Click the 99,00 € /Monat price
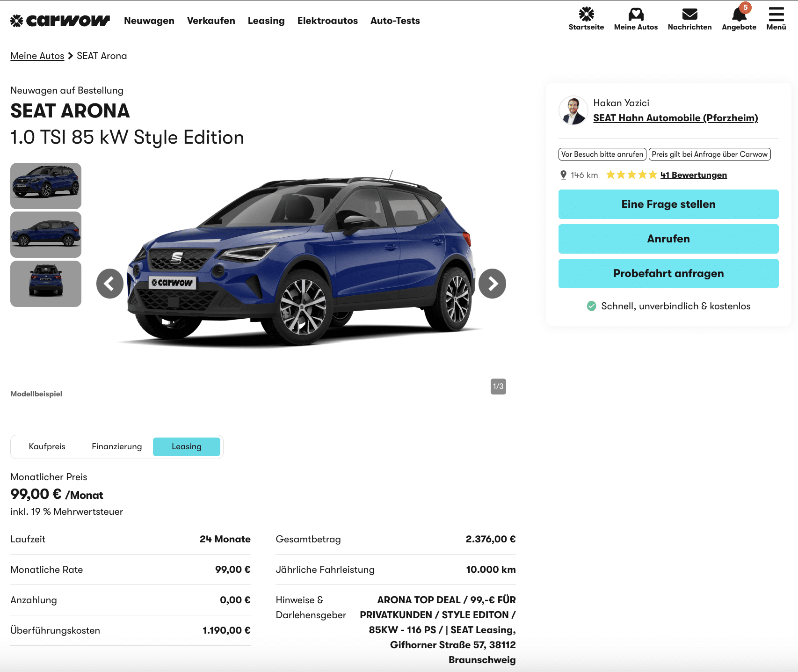 57,495
